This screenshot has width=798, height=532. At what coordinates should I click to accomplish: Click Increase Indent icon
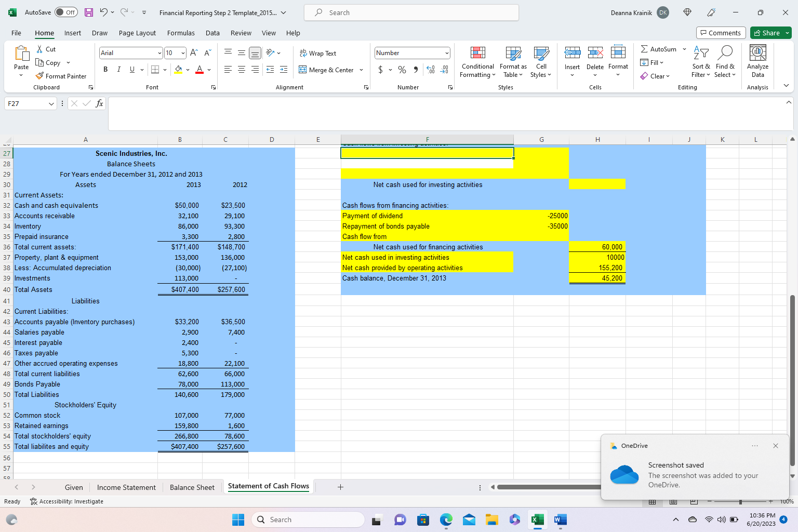[x=284, y=70]
